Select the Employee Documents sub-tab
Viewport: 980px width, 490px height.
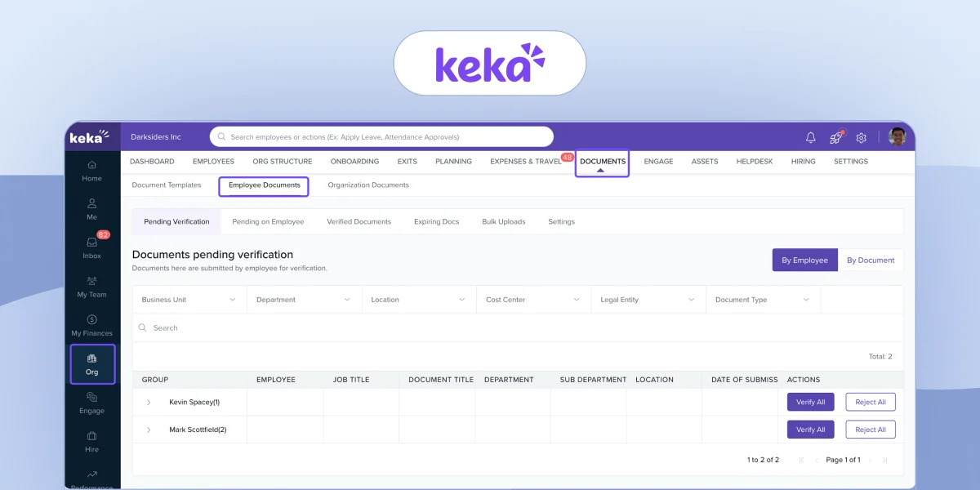pos(264,185)
